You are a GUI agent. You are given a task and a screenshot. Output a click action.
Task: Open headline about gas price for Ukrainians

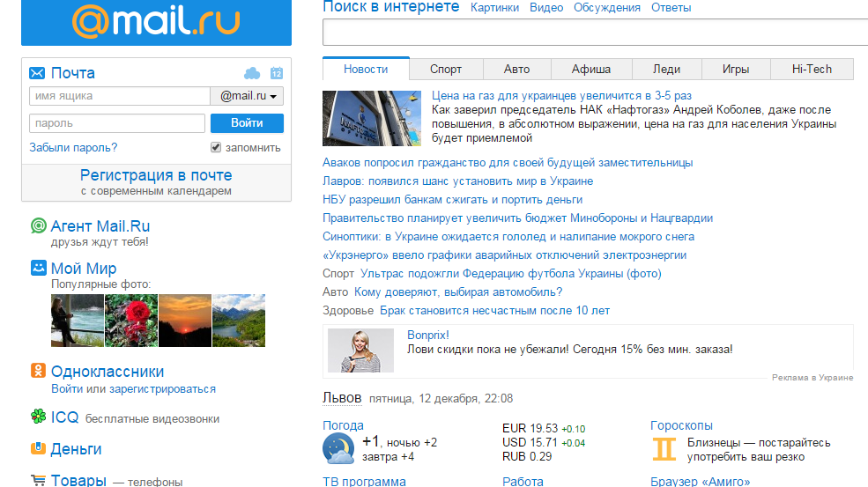(561, 96)
